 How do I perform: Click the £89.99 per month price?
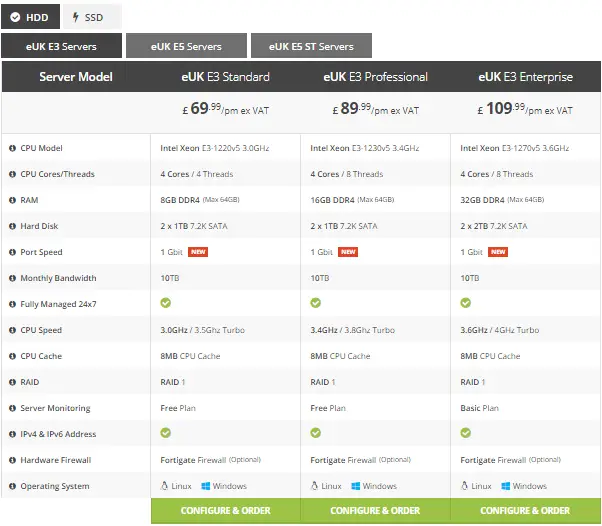coord(375,109)
